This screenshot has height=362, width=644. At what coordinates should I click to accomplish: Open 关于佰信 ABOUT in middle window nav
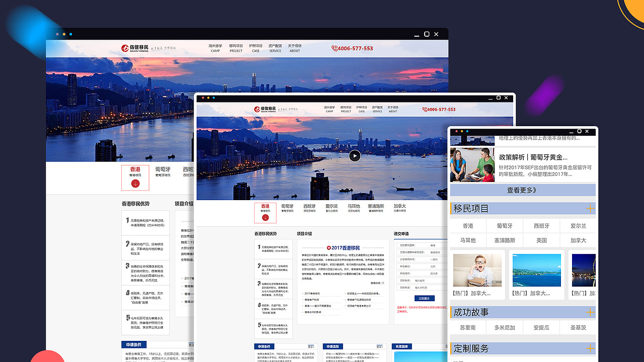tap(393, 109)
